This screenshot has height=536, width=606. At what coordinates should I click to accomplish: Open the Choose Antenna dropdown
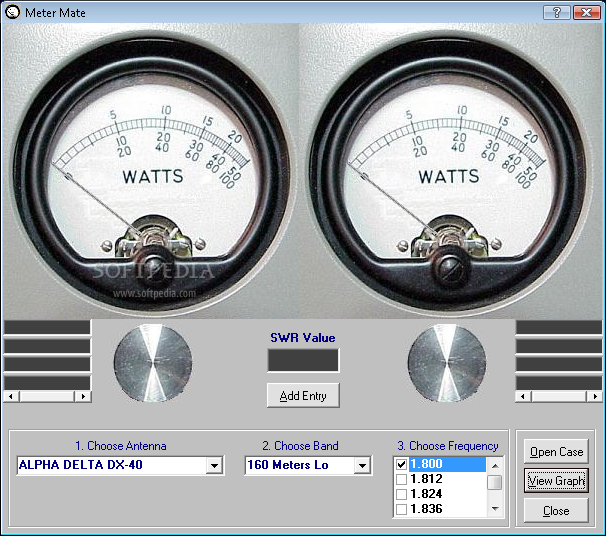pos(214,465)
